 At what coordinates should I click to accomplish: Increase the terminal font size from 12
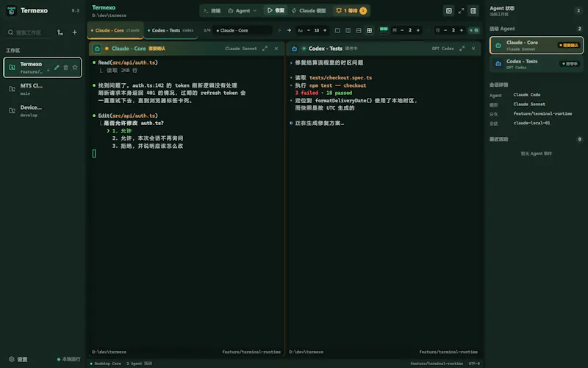click(x=325, y=30)
